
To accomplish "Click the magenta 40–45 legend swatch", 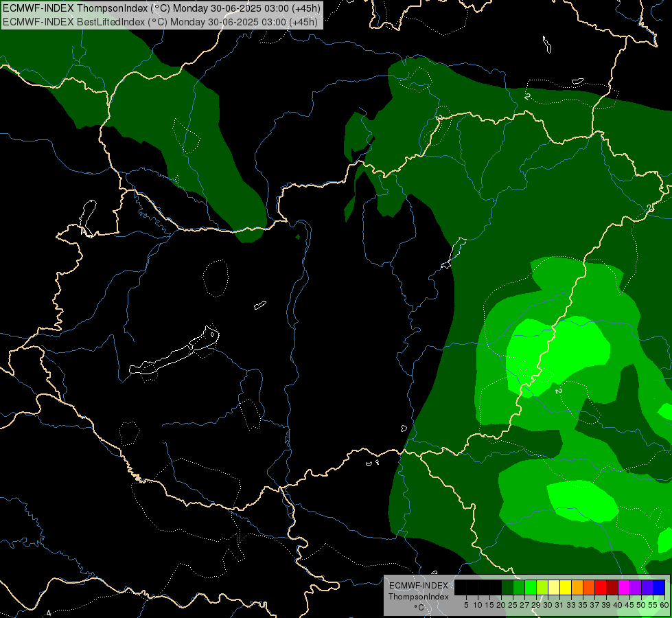I will tap(624, 587).
